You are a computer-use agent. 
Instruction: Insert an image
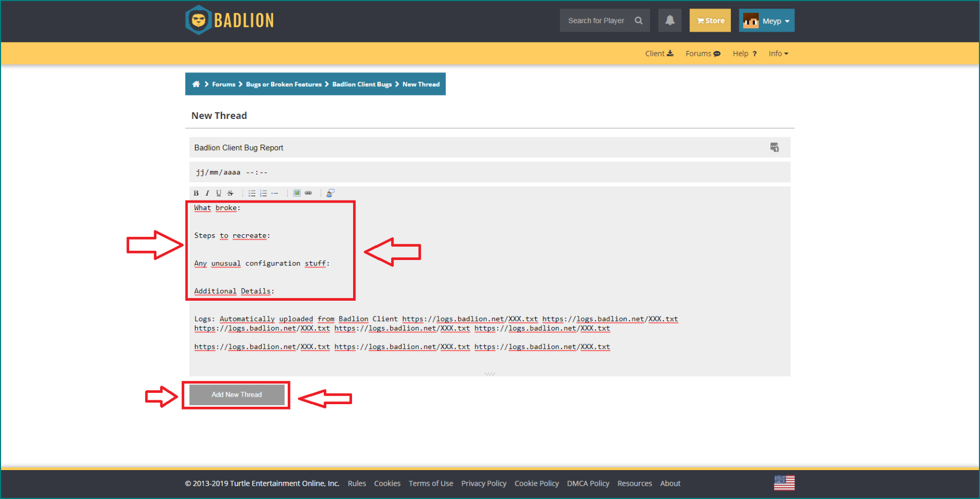pyautogui.click(x=297, y=193)
